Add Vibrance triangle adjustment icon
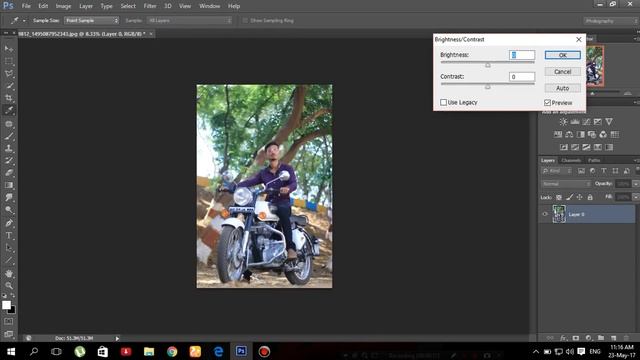 click(609, 122)
